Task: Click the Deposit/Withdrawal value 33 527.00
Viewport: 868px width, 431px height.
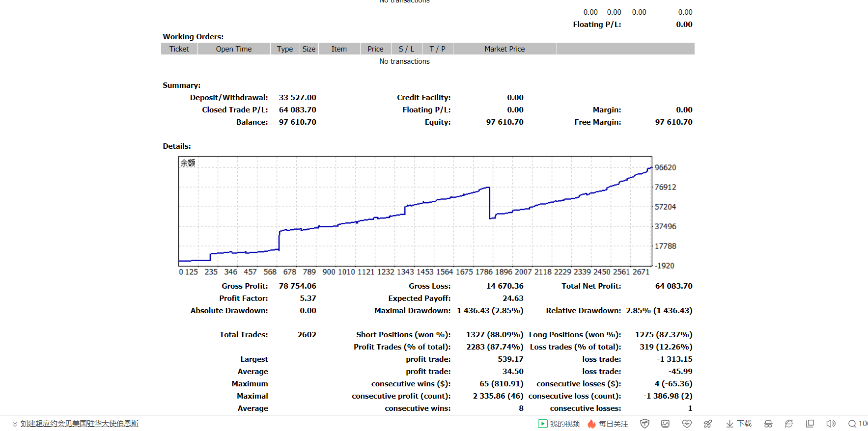Action: point(298,98)
